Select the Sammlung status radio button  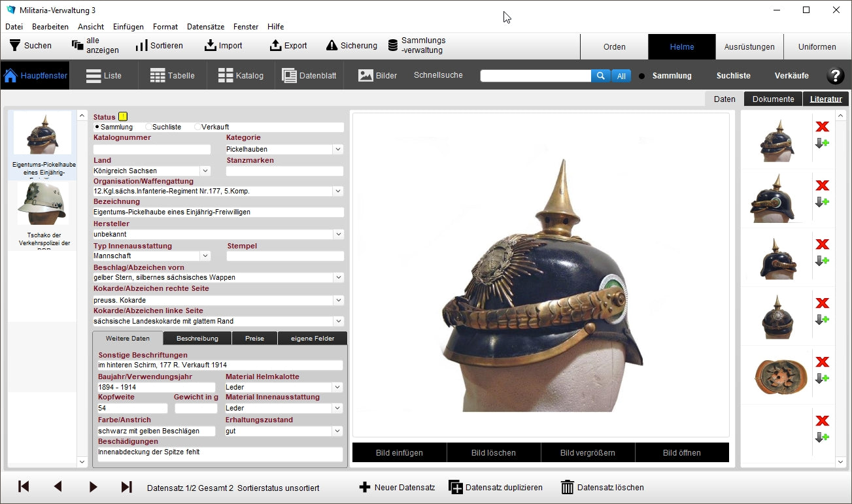(x=97, y=127)
